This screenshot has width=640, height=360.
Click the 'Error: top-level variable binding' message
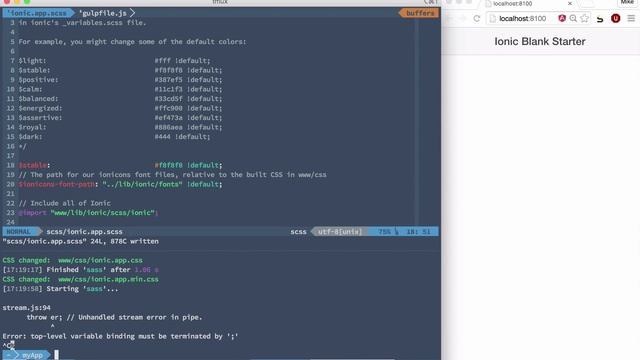[x=120, y=336]
